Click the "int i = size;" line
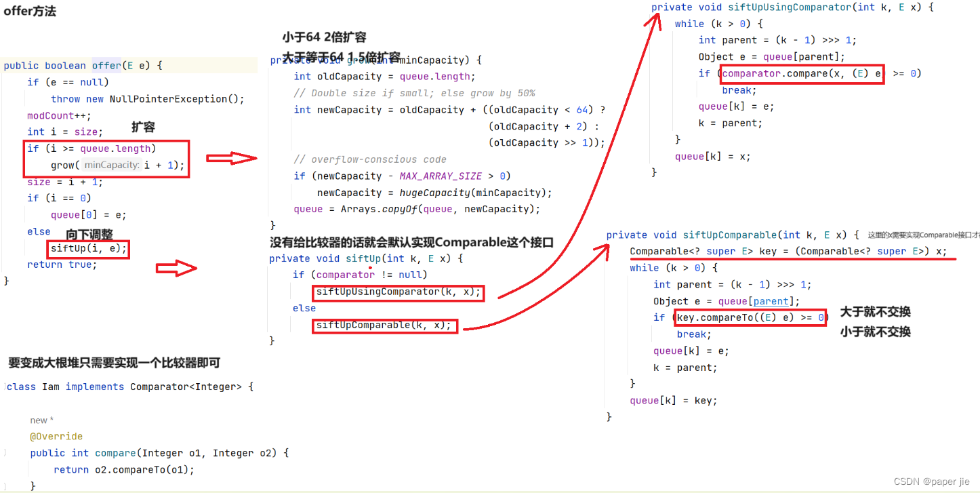 click(x=65, y=132)
